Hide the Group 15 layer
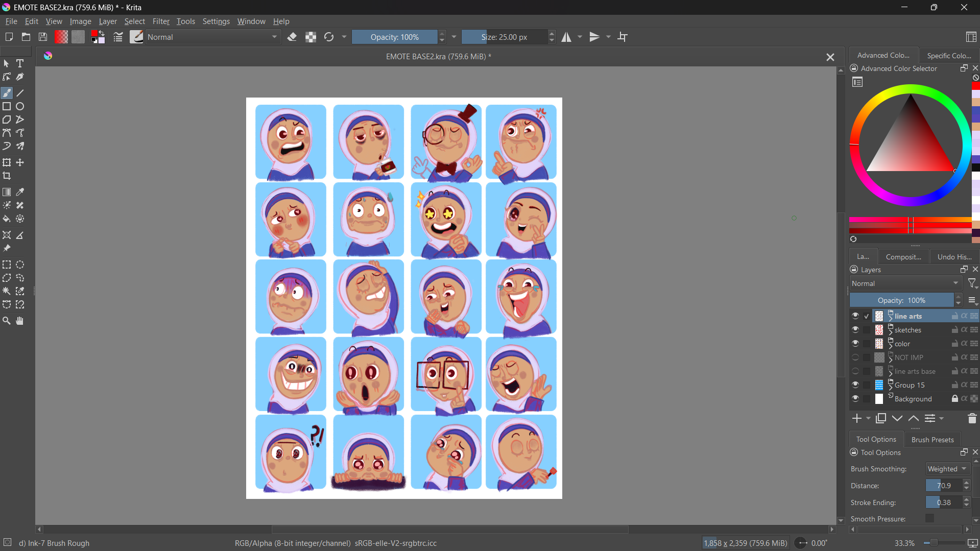 click(x=855, y=385)
